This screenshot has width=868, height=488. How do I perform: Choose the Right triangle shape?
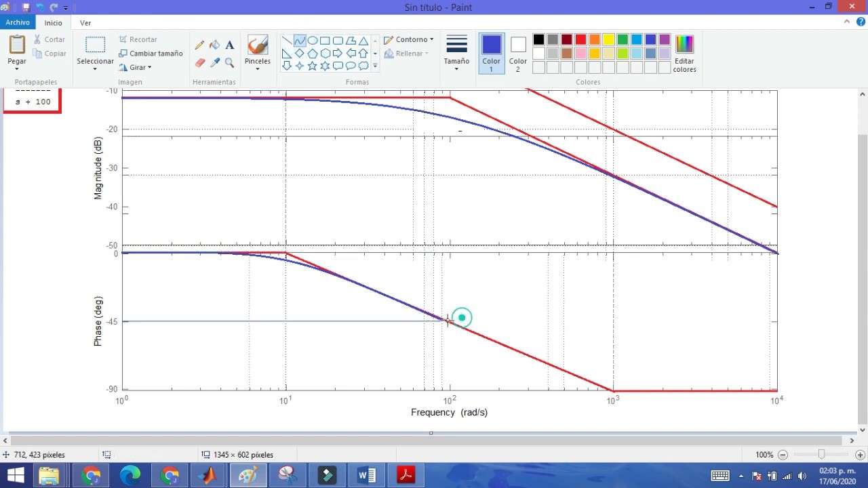[x=287, y=54]
